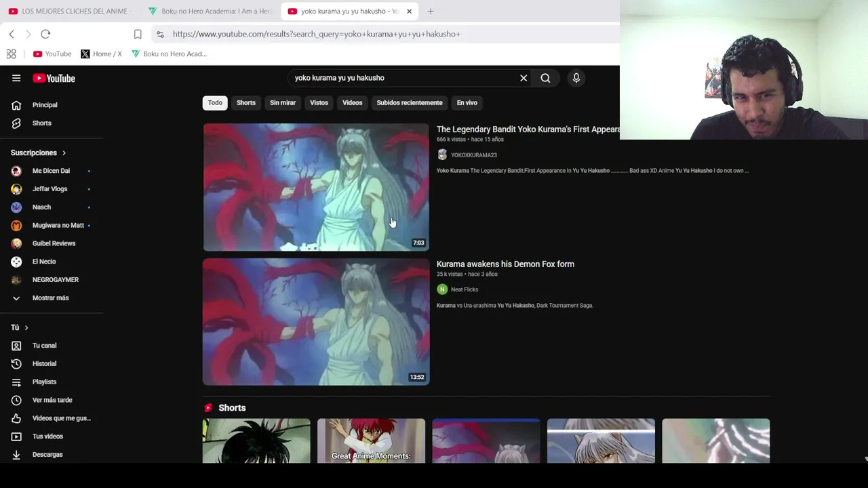Select the Vistos filter chip

(x=319, y=102)
